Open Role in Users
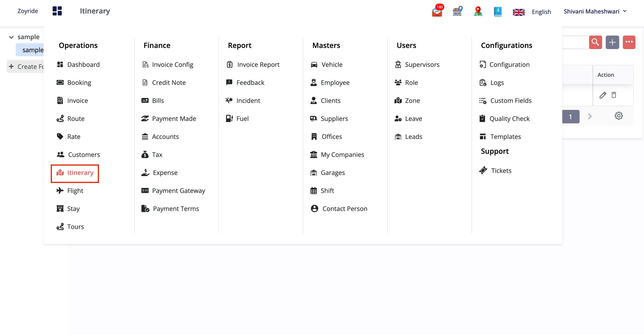 click(x=406, y=82)
